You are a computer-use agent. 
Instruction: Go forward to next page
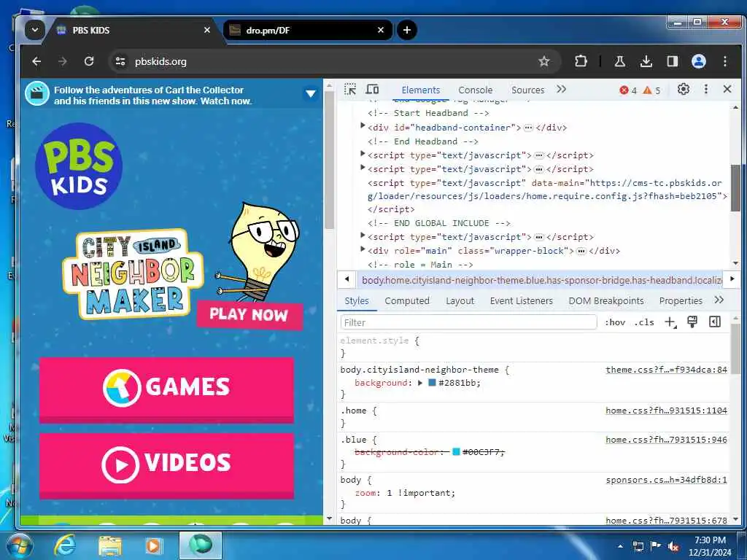pyautogui.click(x=63, y=61)
